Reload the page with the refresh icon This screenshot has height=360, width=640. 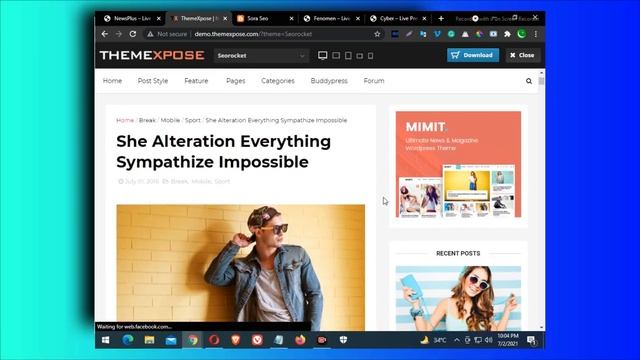[x=133, y=34]
